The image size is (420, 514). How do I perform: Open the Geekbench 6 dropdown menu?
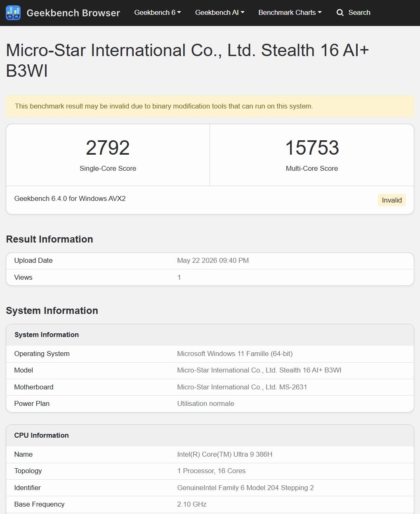(158, 12)
